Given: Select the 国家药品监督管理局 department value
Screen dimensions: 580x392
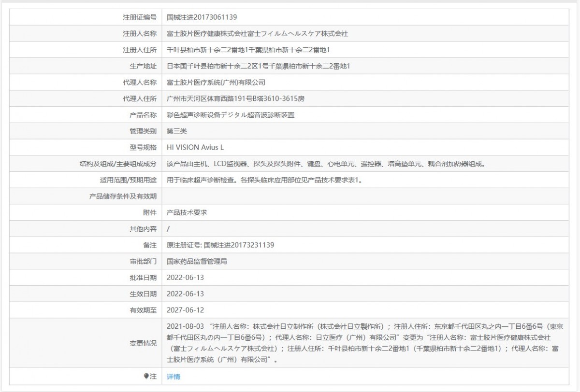Looking at the screenshot, I should click(x=197, y=262).
